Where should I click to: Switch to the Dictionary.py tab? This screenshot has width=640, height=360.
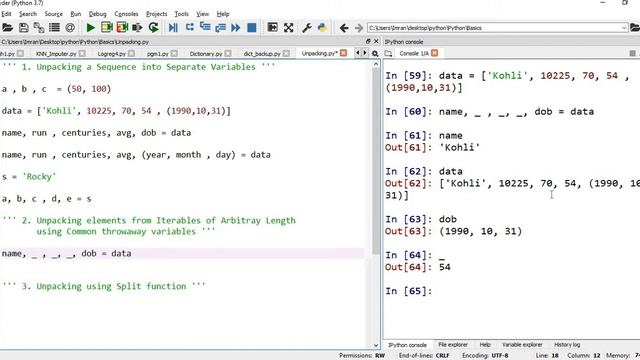[x=206, y=53]
